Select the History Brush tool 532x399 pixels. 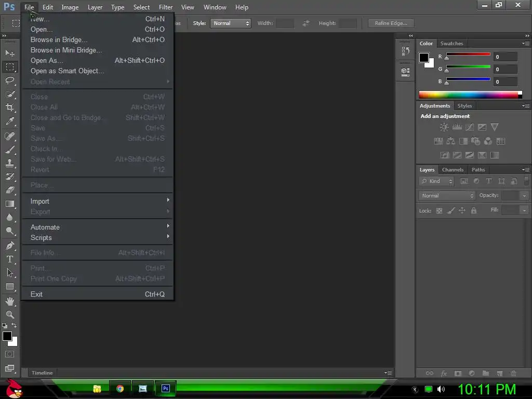click(10, 177)
